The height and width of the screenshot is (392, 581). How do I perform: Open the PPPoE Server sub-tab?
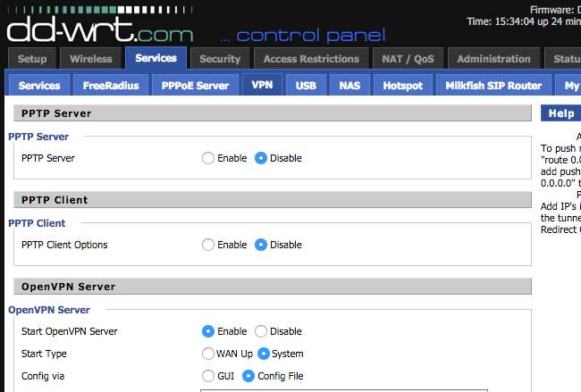(x=195, y=85)
